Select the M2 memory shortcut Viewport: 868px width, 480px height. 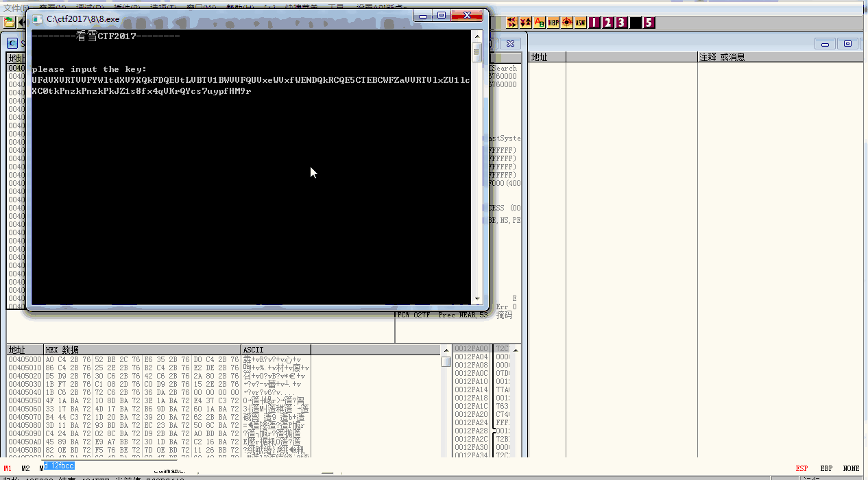coord(25,468)
